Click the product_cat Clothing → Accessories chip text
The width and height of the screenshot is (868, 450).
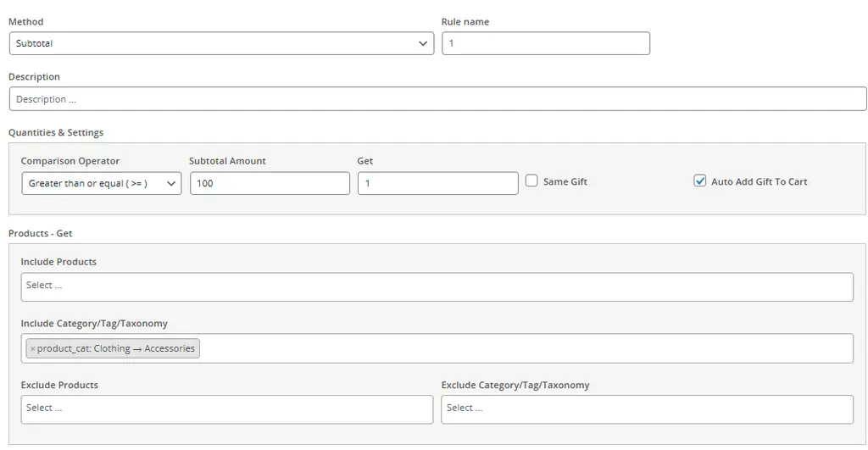click(116, 348)
